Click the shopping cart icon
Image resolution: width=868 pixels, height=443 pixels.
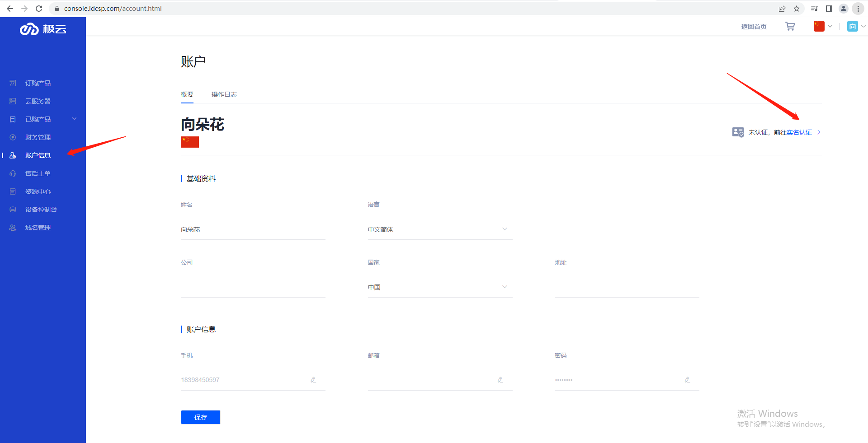[790, 27]
